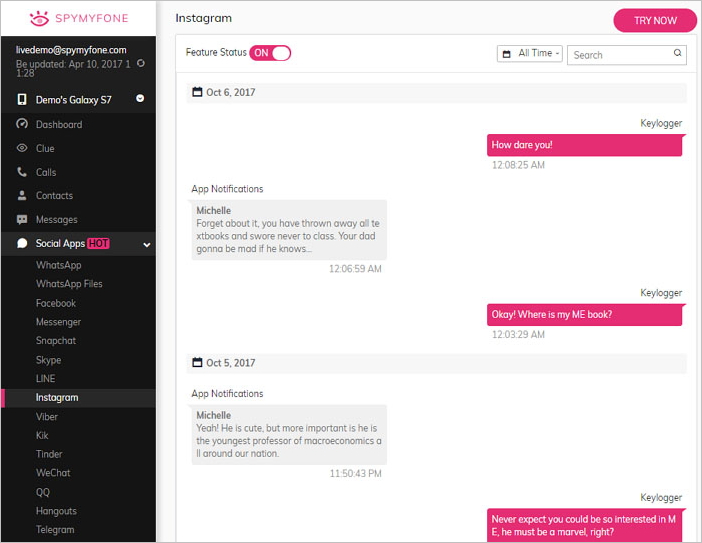Select the pink 'How dare you!' message bubble
This screenshot has width=702, height=543.
pos(584,145)
